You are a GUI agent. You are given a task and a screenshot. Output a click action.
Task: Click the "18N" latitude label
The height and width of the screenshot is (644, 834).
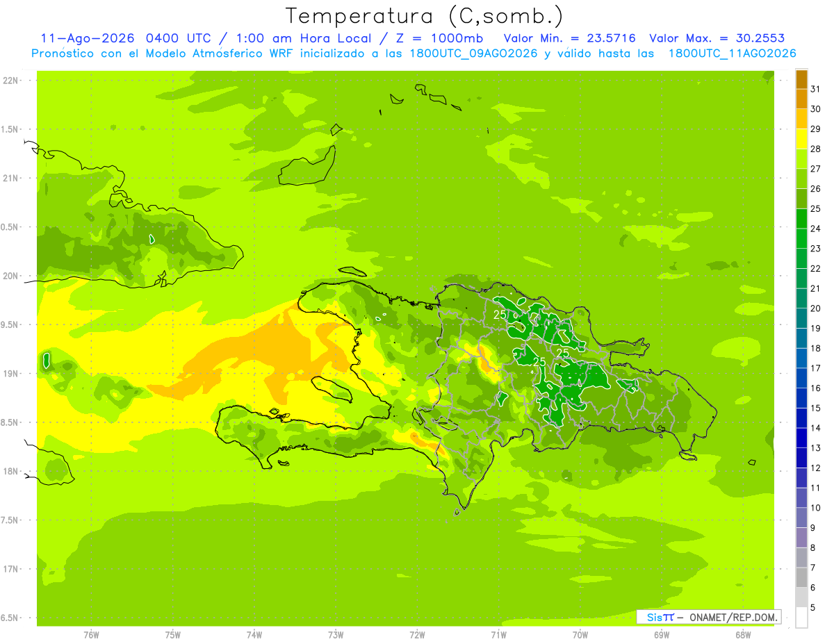click(12, 471)
